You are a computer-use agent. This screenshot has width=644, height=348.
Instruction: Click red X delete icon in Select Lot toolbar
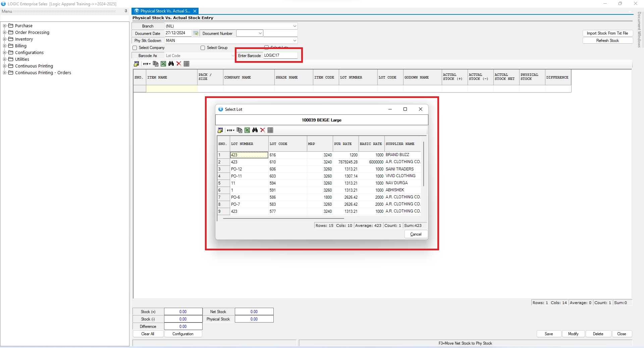pos(263,130)
